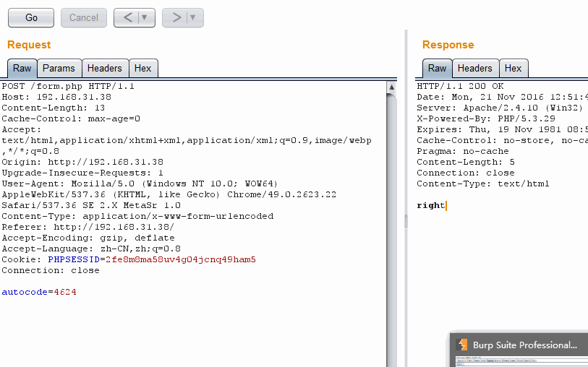Click the autocode parameter name
The width and height of the screenshot is (588, 367).
[25, 292]
